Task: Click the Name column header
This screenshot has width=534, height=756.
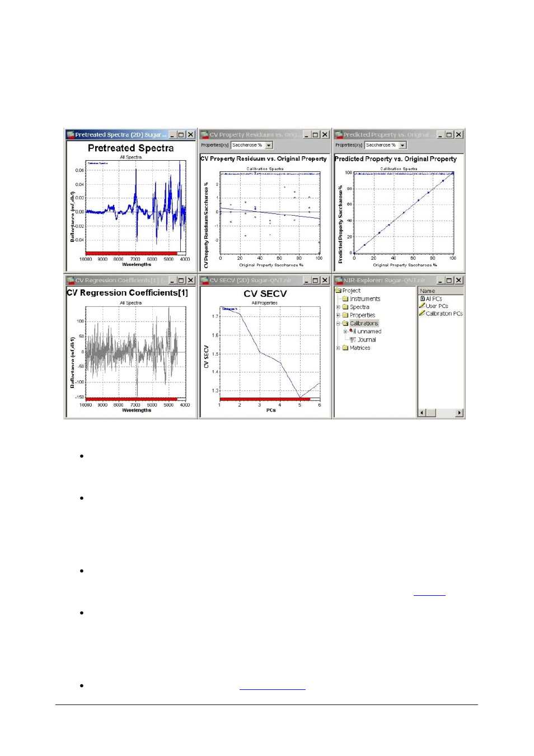Action: pos(441,291)
